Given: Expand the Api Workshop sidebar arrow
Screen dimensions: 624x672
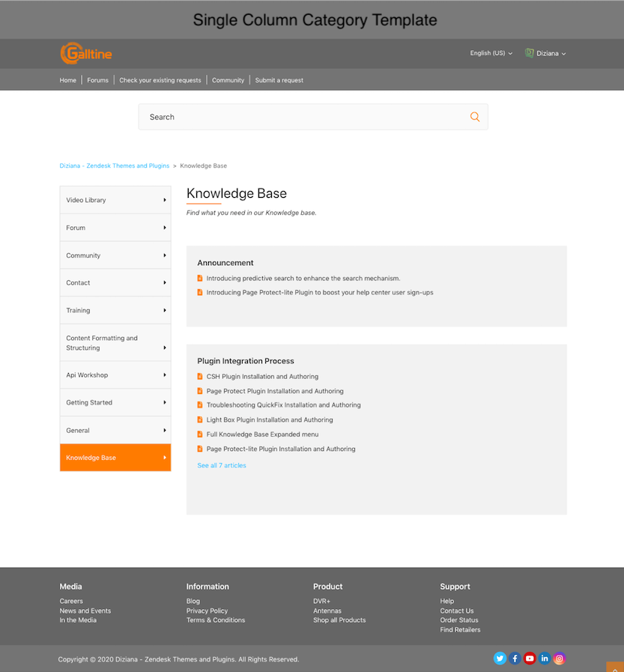Looking at the screenshot, I should click(165, 375).
